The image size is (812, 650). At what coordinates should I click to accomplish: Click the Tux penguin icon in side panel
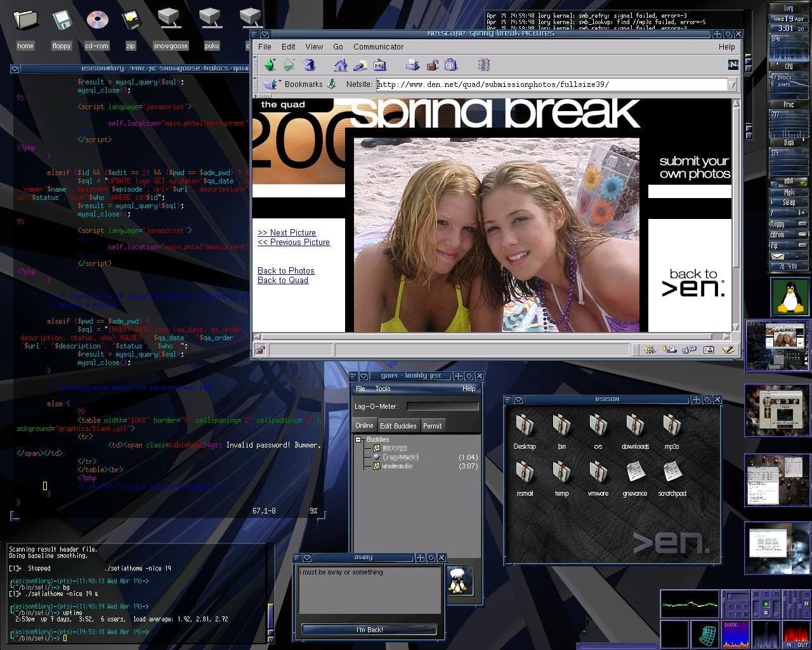click(x=790, y=296)
